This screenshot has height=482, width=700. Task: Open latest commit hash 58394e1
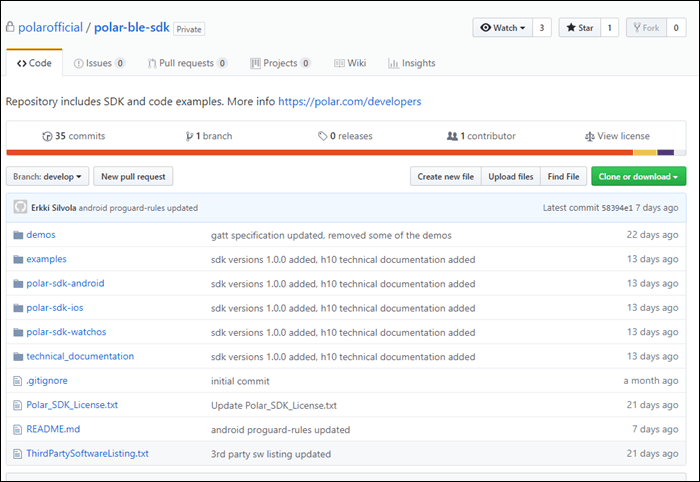(617, 208)
